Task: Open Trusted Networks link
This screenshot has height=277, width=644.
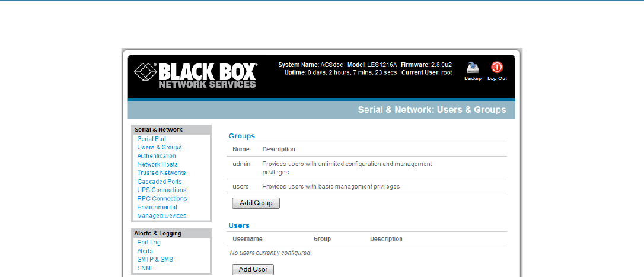Action: [x=161, y=173]
